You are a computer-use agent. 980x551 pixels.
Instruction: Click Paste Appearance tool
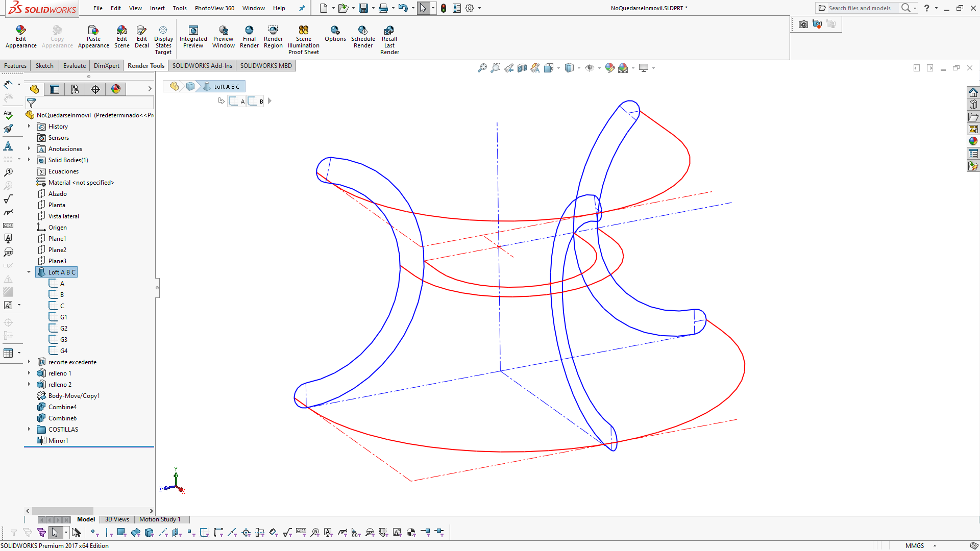[93, 37]
